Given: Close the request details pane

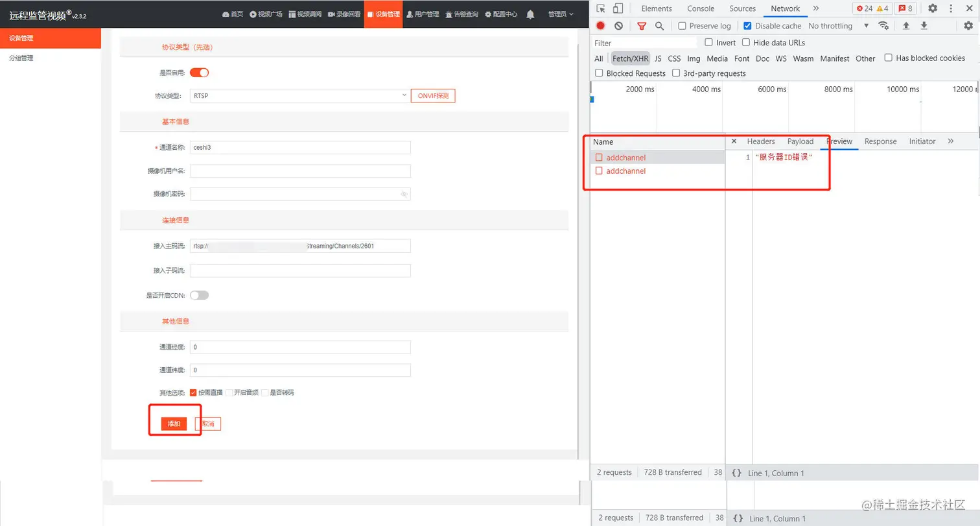Looking at the screenshot, I should point(734,141).
